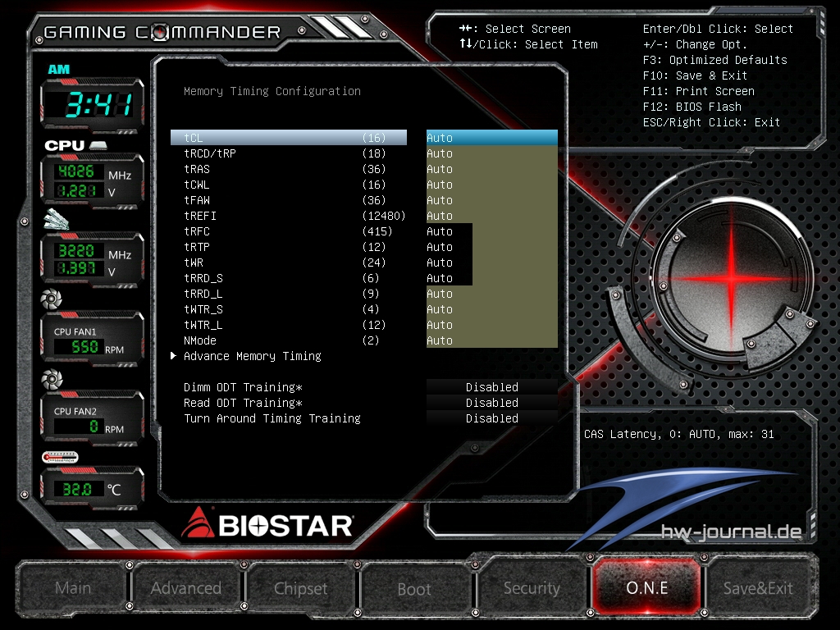Open tRCD/tRP Auto value field
The width and height of the screenshot is (840, 630).
click(x=492, y=153)
